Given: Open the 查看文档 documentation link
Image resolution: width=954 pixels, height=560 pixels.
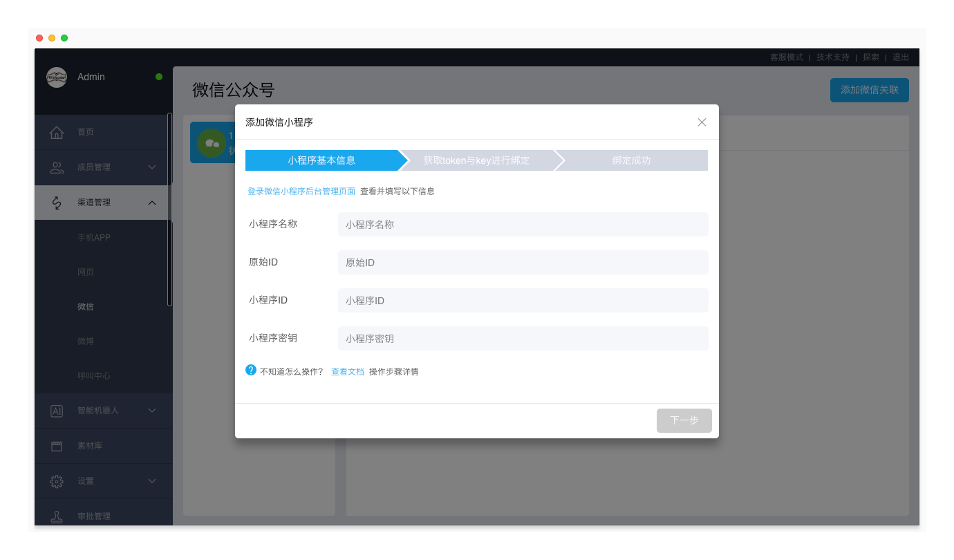Looking at the screenshot, I should click(348, 371).
